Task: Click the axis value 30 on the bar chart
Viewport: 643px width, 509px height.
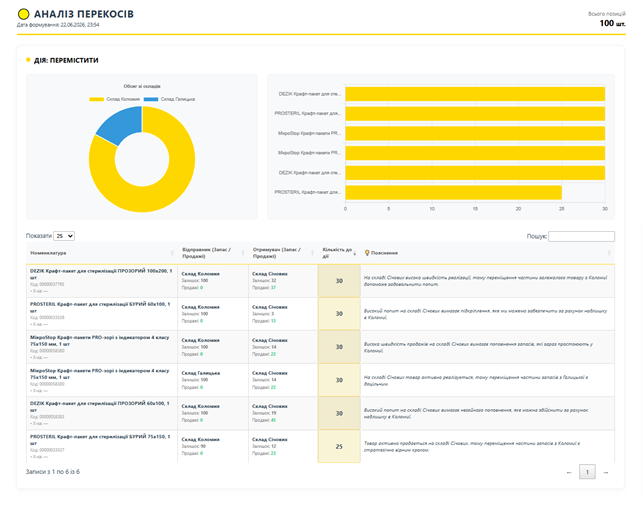Action: pos(605,209)
